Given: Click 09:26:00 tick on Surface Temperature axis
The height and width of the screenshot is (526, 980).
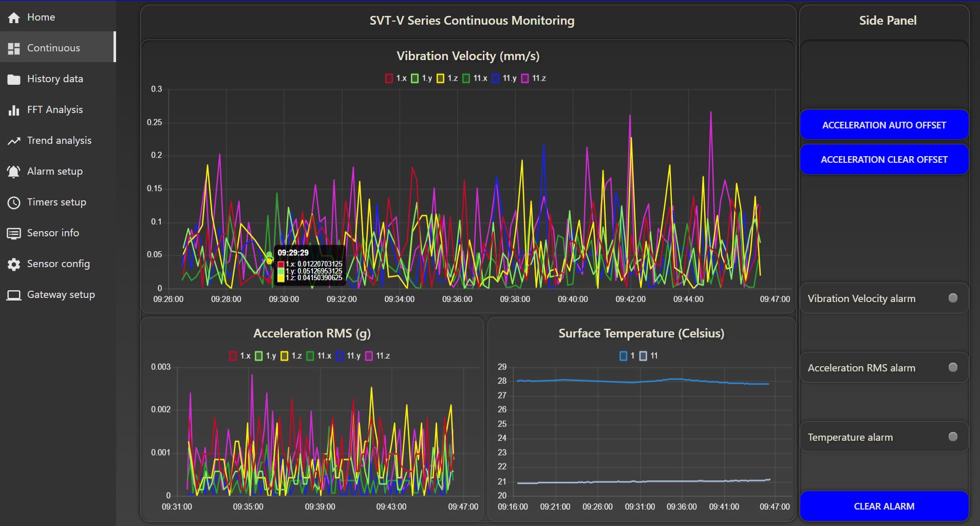Looking at the screenshot, I should pyautogui.click(x=597, y=507).
